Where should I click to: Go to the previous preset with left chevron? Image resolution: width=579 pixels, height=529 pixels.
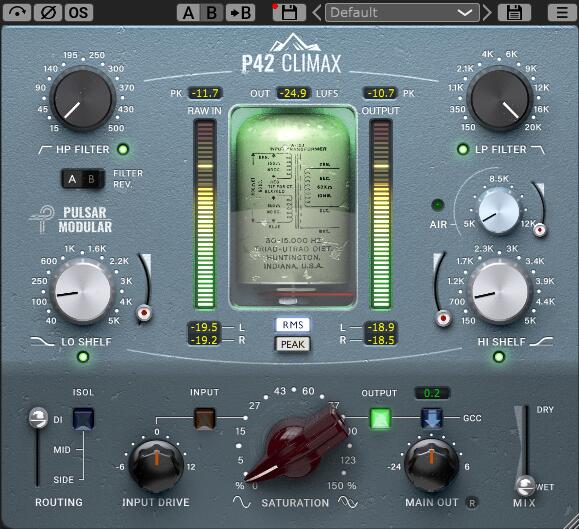click(317, 13)
